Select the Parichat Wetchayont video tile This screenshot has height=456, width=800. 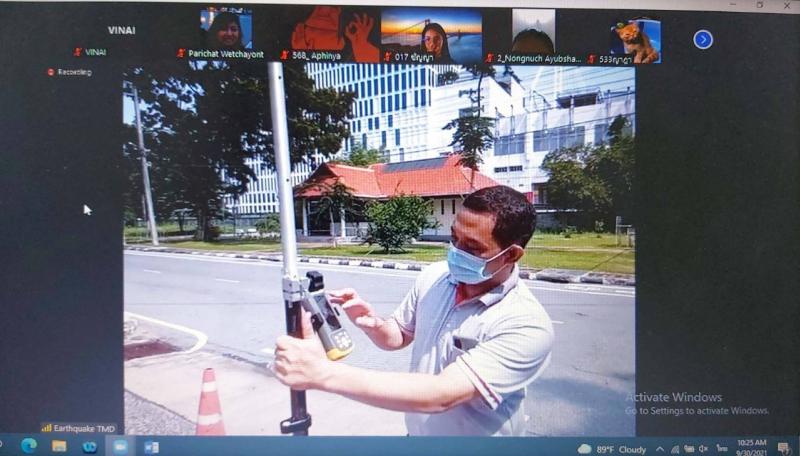226,30
